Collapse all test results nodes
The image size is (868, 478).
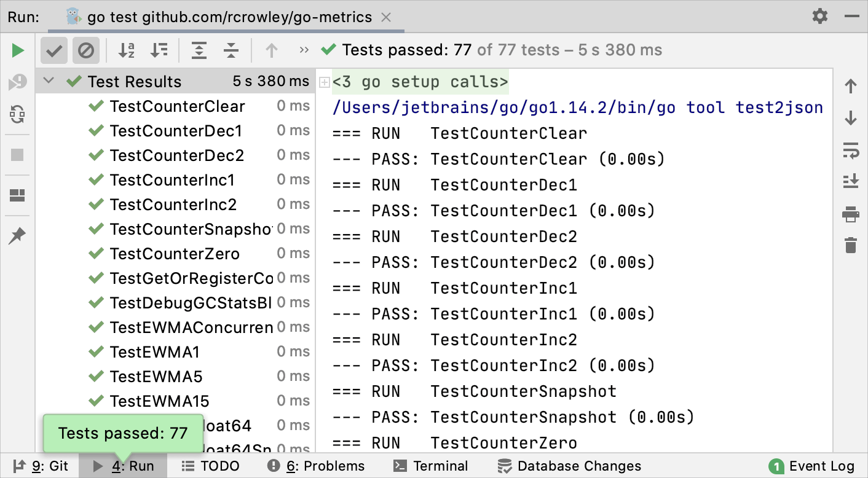231,50
